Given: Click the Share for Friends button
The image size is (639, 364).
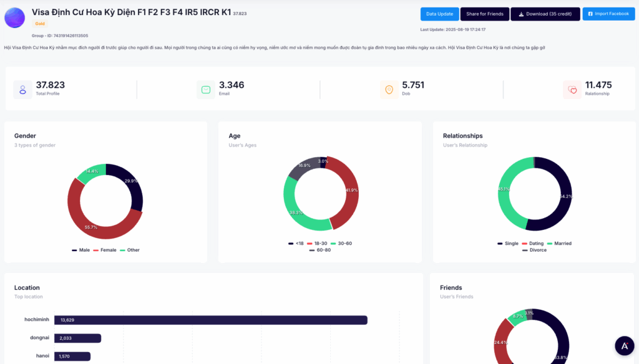Looking at the screenshot, I should coord(485,14).
